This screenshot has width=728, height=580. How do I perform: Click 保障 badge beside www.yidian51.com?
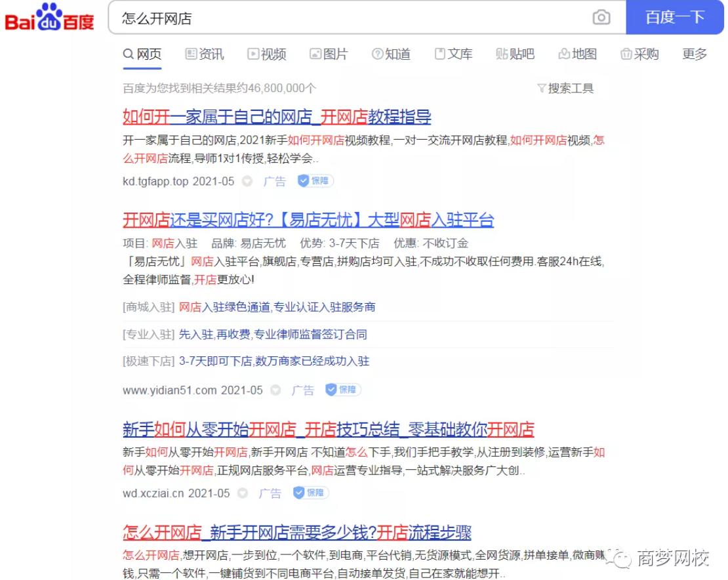[x=343, y=390]
